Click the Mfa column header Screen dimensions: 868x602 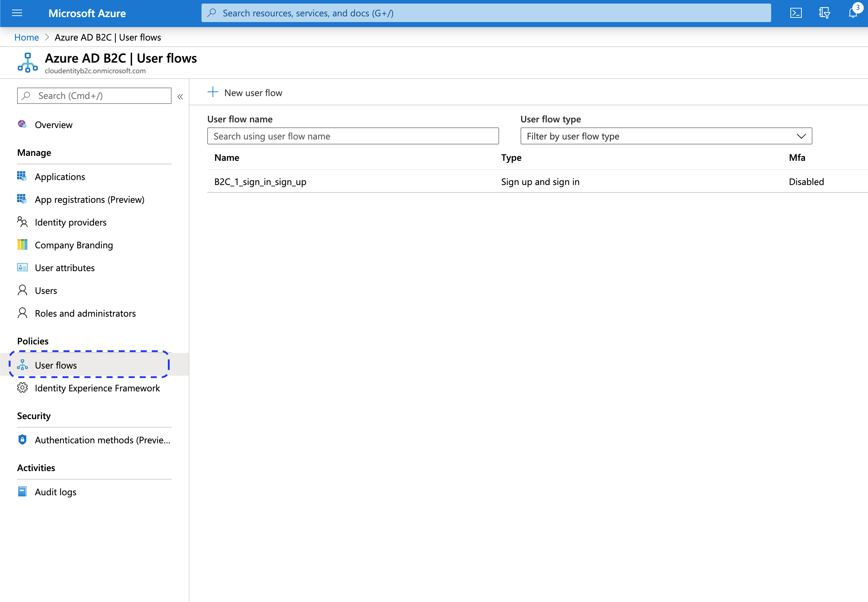click(x=797, y=157)
